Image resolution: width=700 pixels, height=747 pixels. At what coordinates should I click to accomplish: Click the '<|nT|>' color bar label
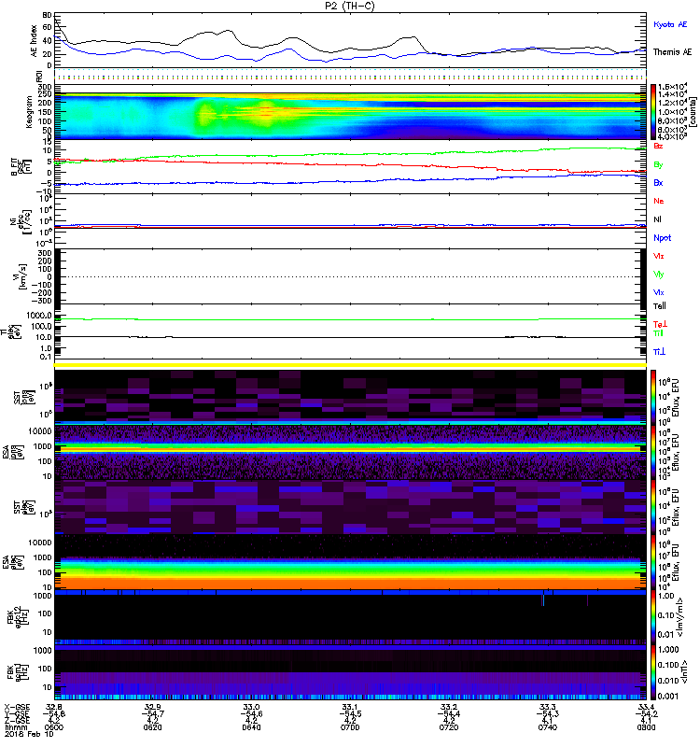(x=684, y=671)
